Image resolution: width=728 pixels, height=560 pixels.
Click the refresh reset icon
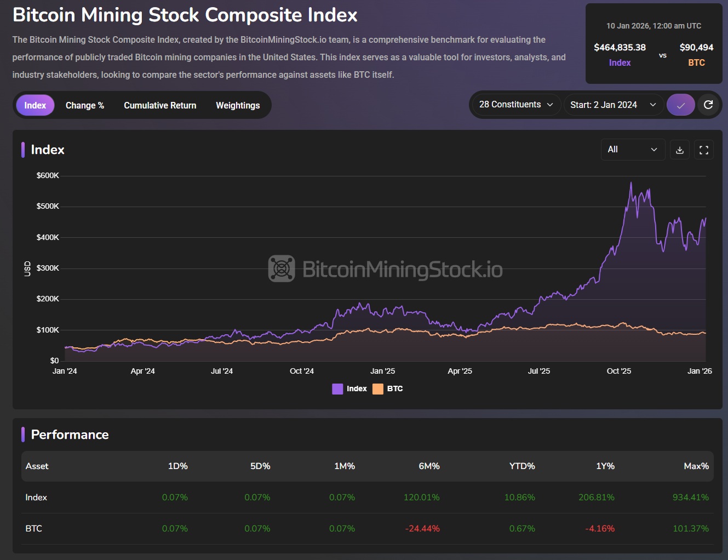click(708, 105)
